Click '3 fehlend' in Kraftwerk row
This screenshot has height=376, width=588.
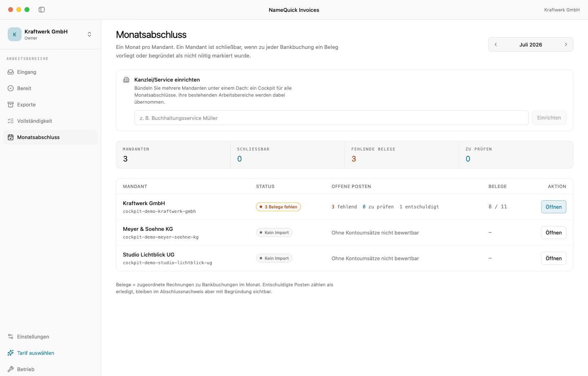344,207
